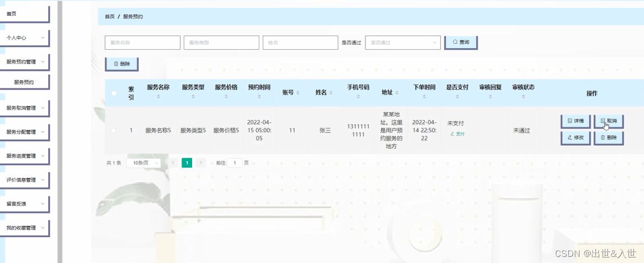Open the 是否通过 filter dropdown
Viewport: 644px width, 263px height.
pyautogui.click(x=403, y=43)
